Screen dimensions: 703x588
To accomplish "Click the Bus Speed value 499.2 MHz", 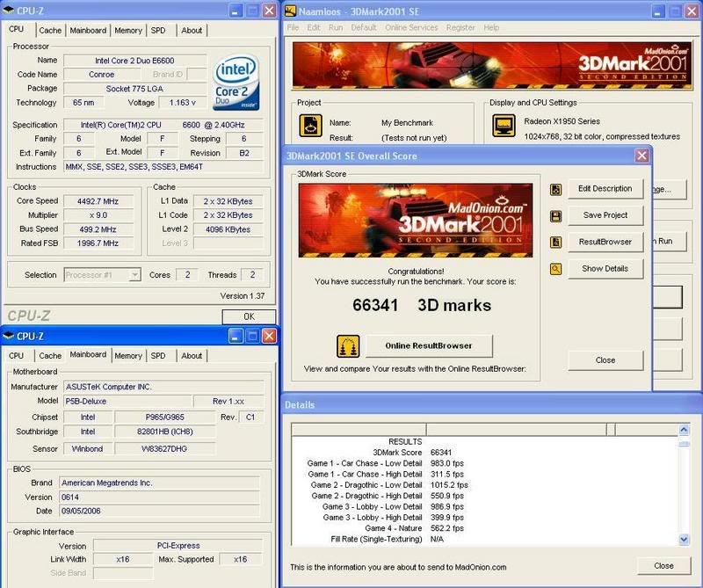I will tap(98, 229).
